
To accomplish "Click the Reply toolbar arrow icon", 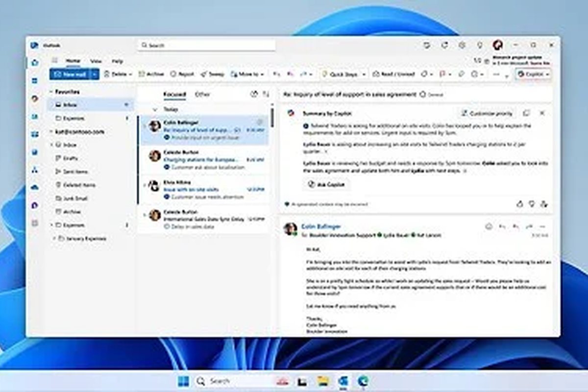I will point(277,74).
